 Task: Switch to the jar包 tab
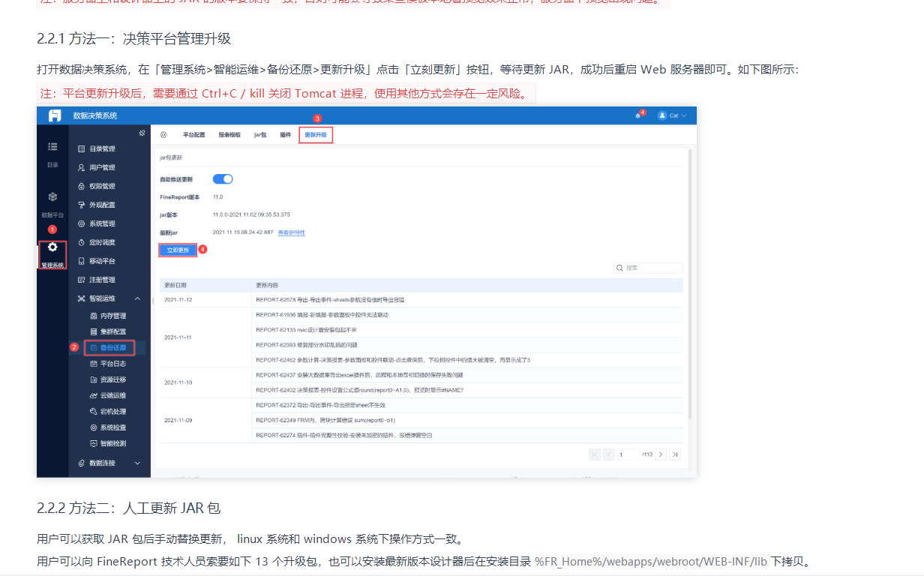pos(260,135)
